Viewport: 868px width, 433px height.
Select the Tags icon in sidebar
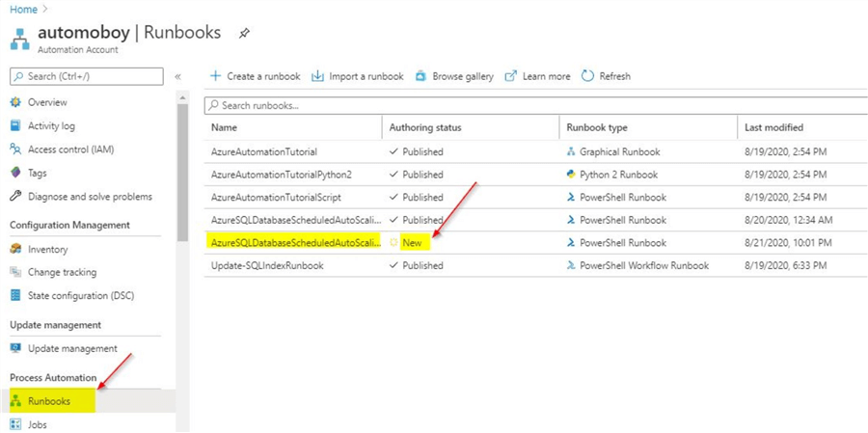point(15,173)
